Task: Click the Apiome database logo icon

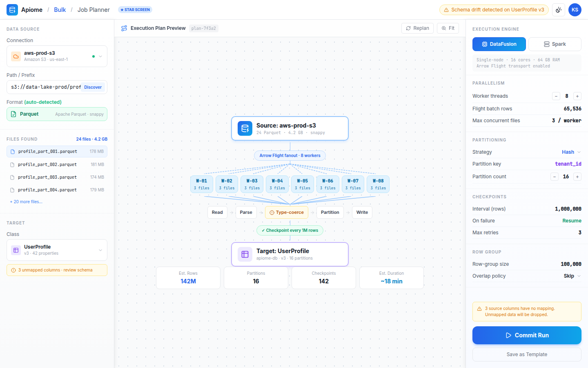Action: click(12, 10)
